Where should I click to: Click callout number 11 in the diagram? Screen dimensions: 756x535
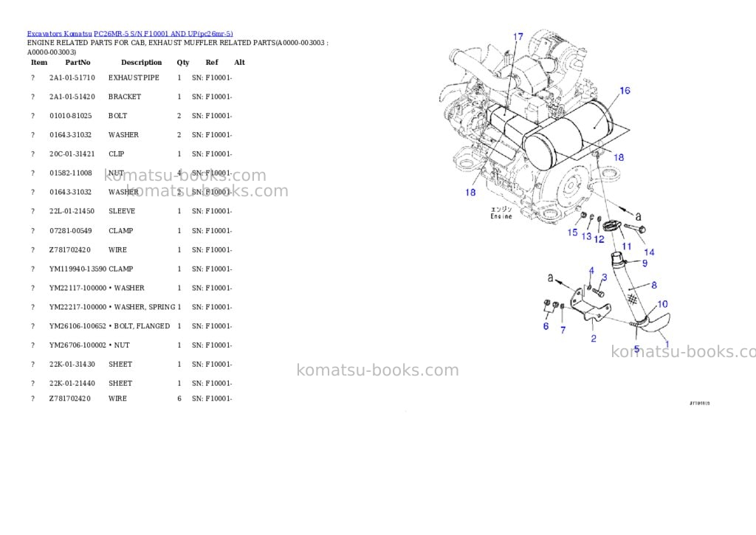626,246
